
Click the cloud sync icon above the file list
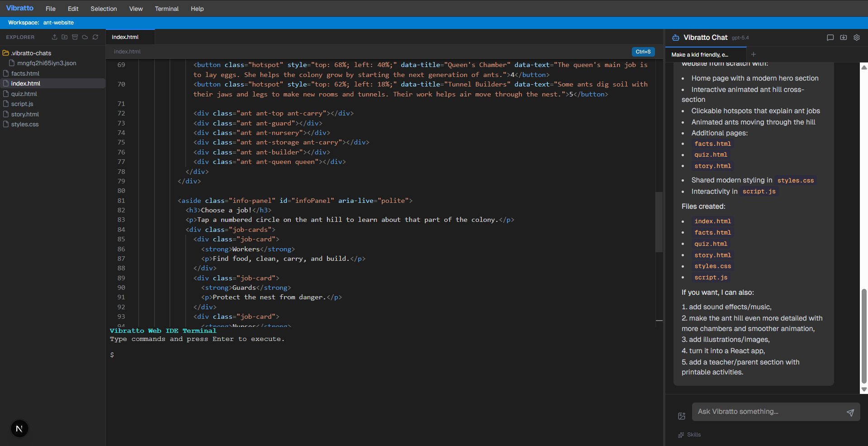(85, 37)
